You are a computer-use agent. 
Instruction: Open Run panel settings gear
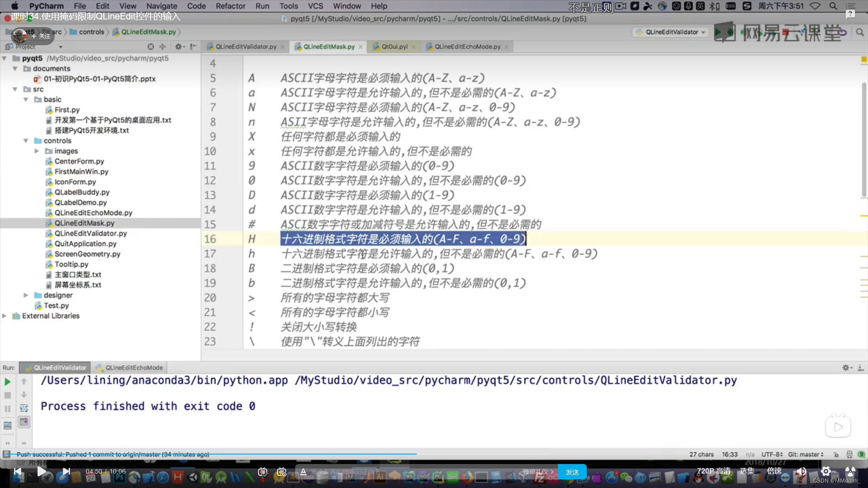(x=845, y=368)
